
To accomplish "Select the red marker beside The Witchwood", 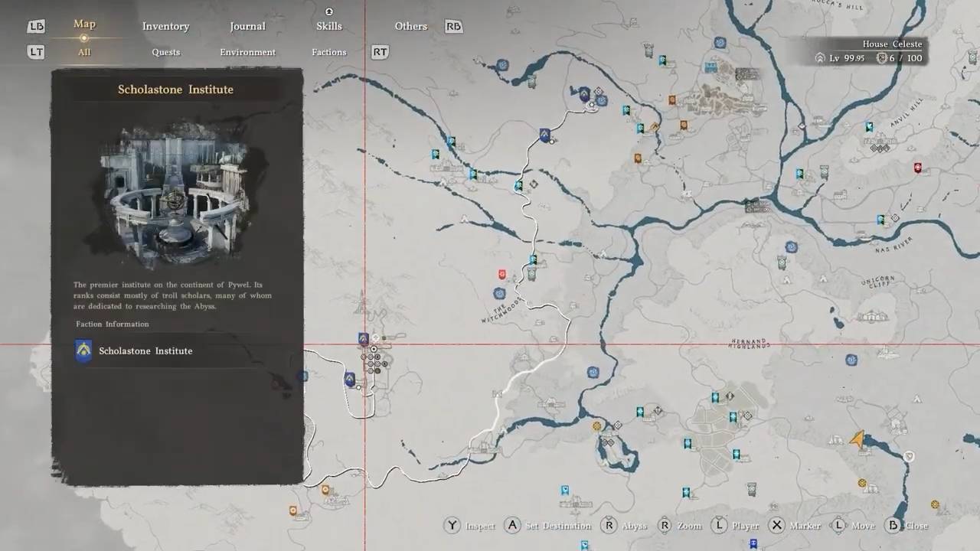I will point(502,274).
